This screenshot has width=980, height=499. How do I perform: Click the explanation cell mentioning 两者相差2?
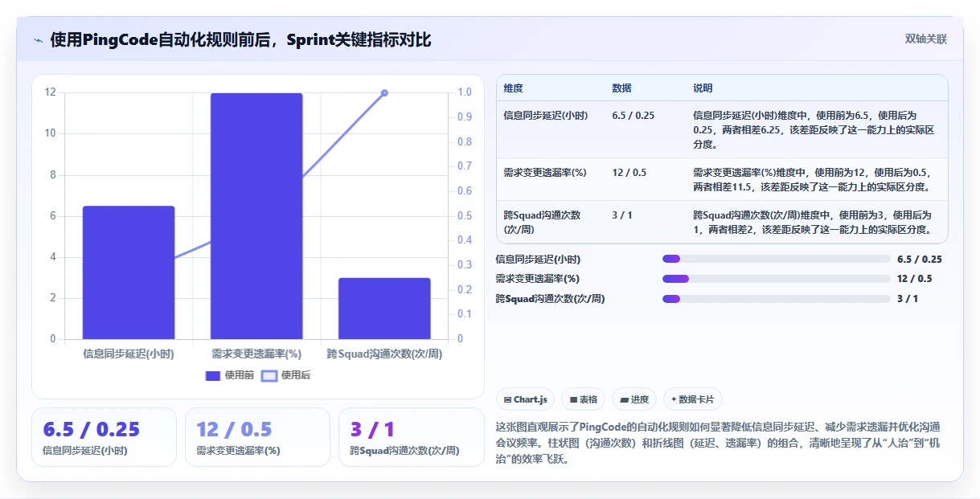pos(813,223)
